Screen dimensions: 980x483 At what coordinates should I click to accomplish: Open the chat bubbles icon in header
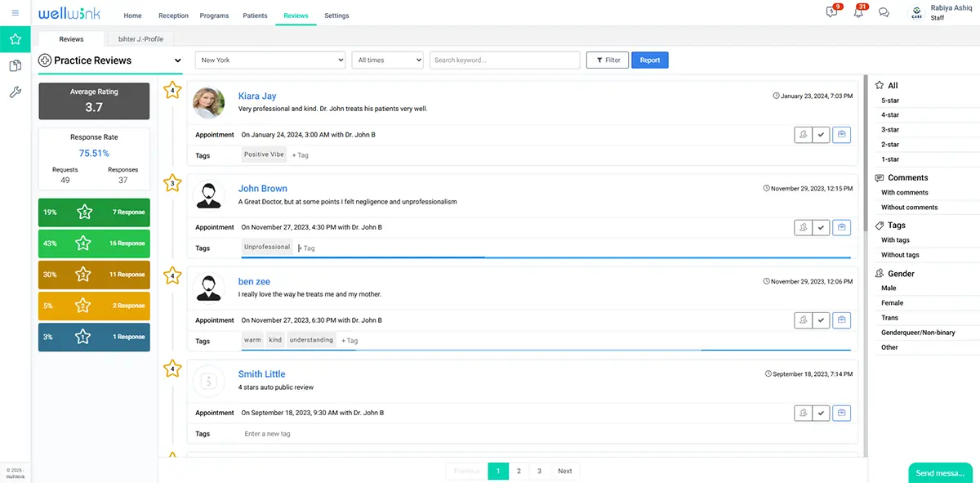tap(884, 12)
